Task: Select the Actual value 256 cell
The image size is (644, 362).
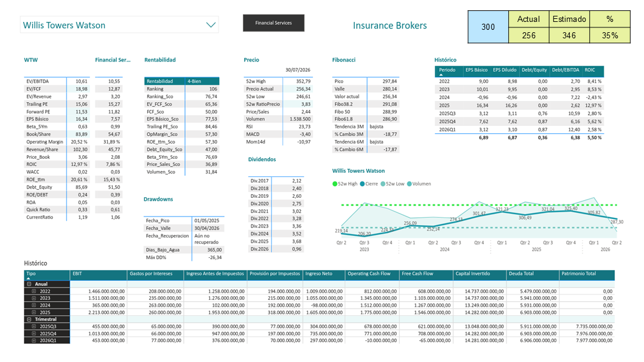Action: tap(528, 35)
